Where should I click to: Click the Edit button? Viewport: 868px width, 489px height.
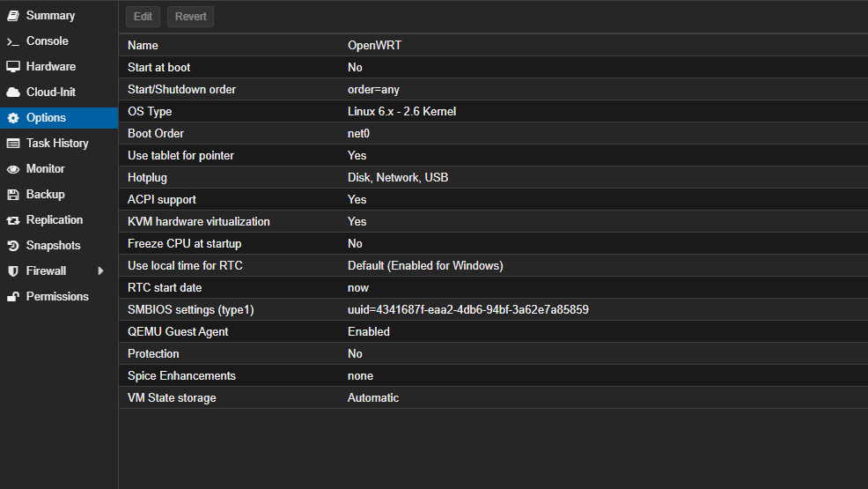point(143,17)
